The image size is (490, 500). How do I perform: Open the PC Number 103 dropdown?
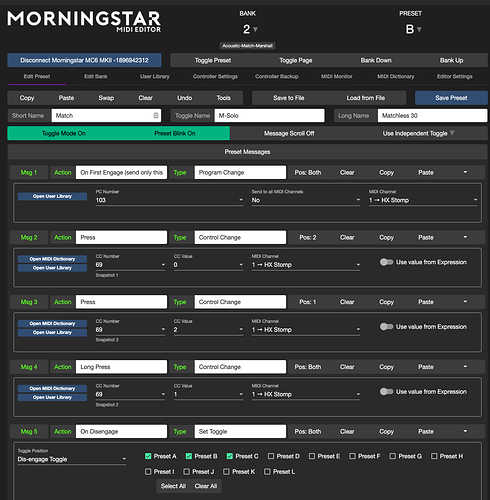[x=169, y=200]
